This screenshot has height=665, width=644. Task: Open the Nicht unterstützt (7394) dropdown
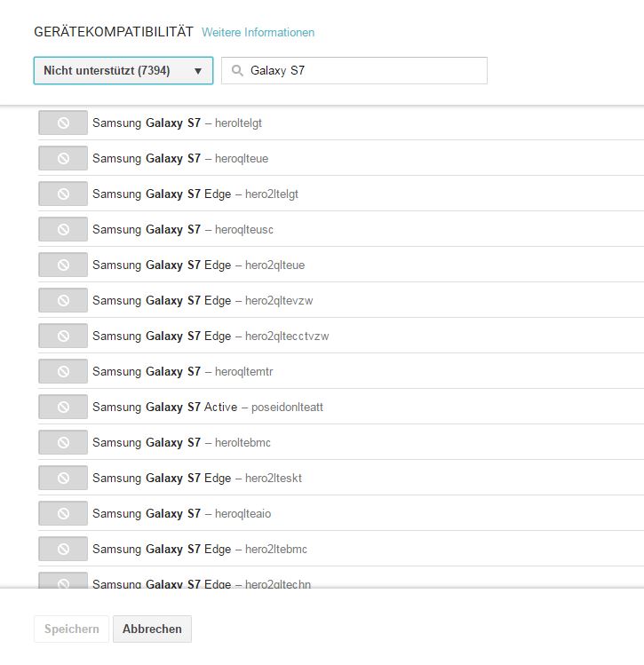(123, 71)
